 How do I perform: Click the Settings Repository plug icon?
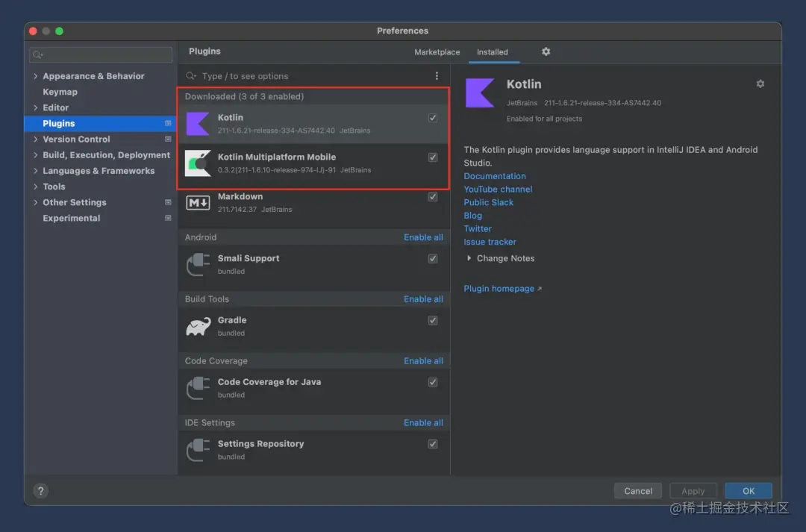[x=198, y=450]
